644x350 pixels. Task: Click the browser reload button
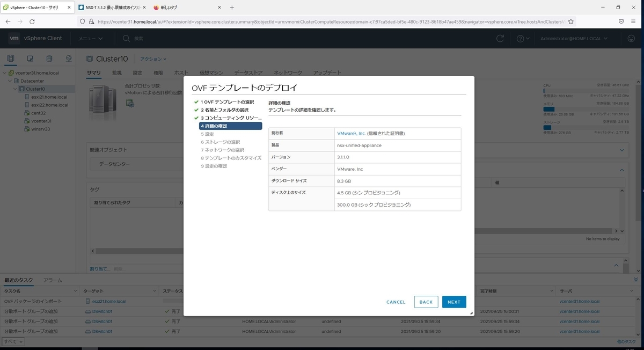point(32,21)
